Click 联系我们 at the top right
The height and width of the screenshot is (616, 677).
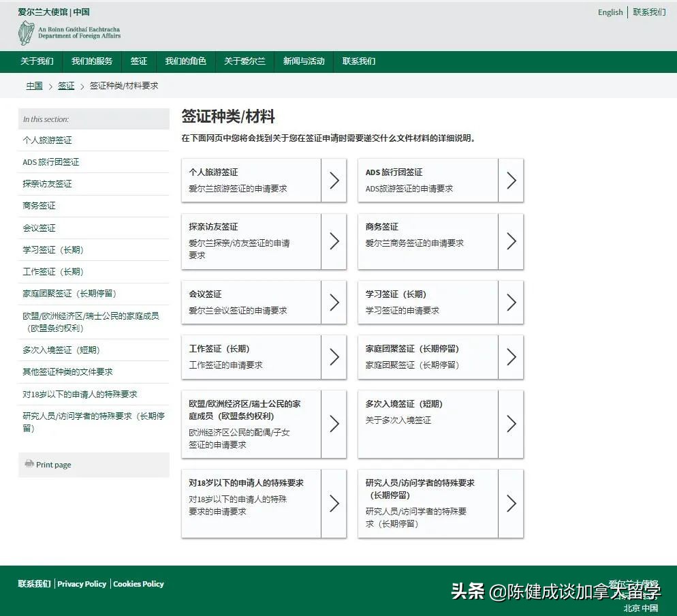coord(648,12)
